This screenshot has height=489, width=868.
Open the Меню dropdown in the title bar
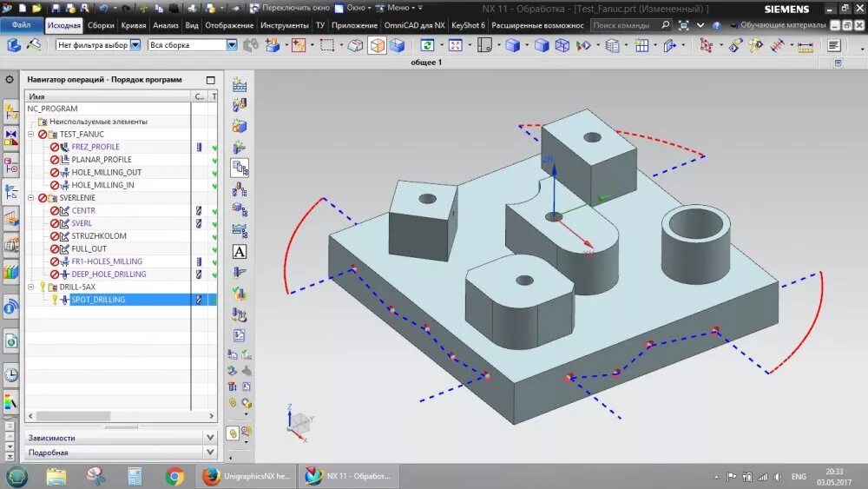coord(398,9)
